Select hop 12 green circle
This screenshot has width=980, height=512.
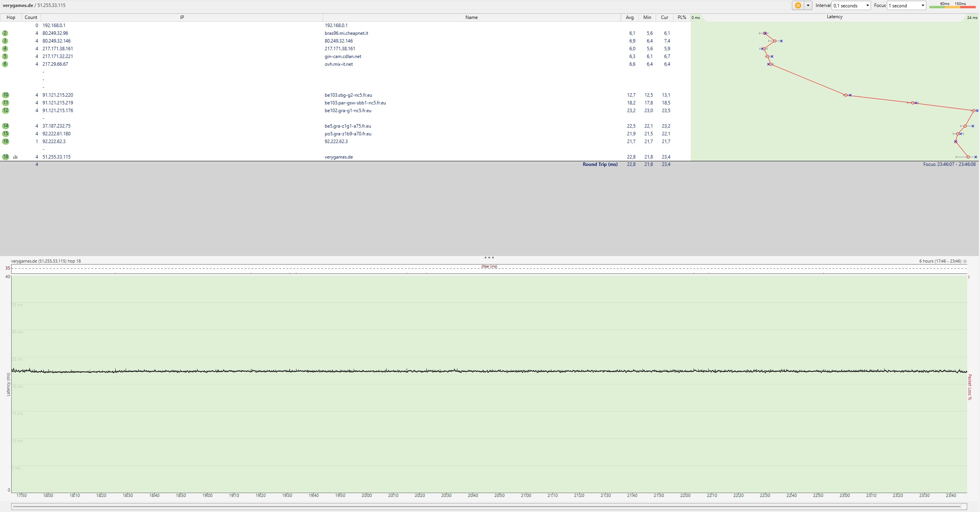click(x=5, y=111)
